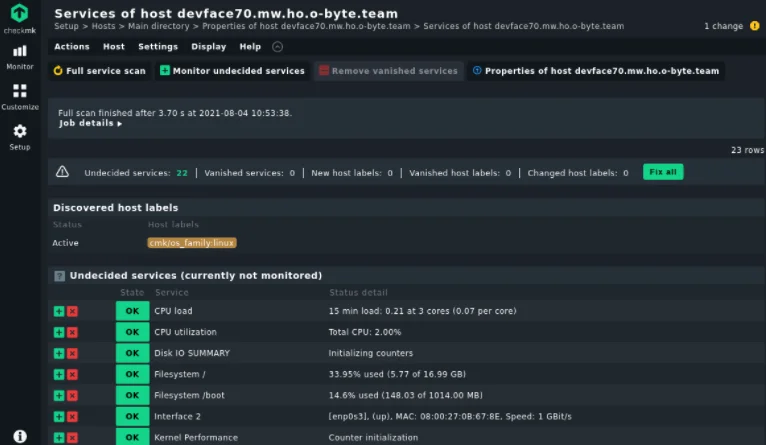Open the Actions menu
Screen dimensions: 766x445
click(x=72, y=47)
